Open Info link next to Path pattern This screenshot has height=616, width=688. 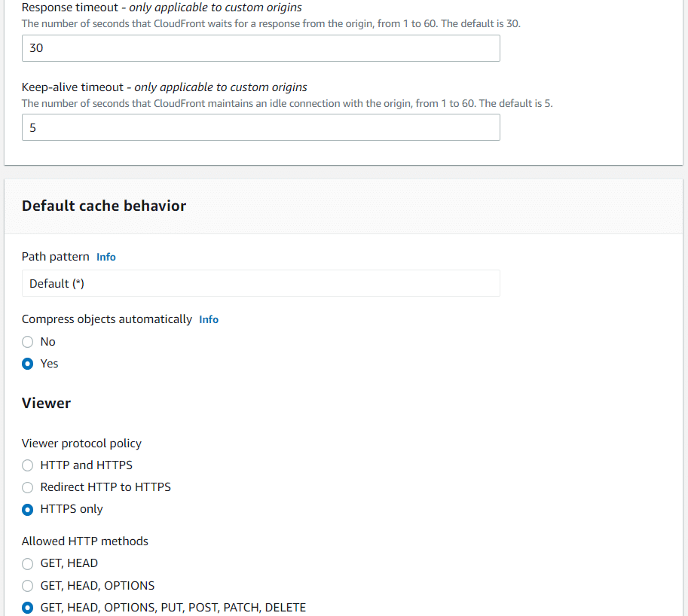(106, 257)
